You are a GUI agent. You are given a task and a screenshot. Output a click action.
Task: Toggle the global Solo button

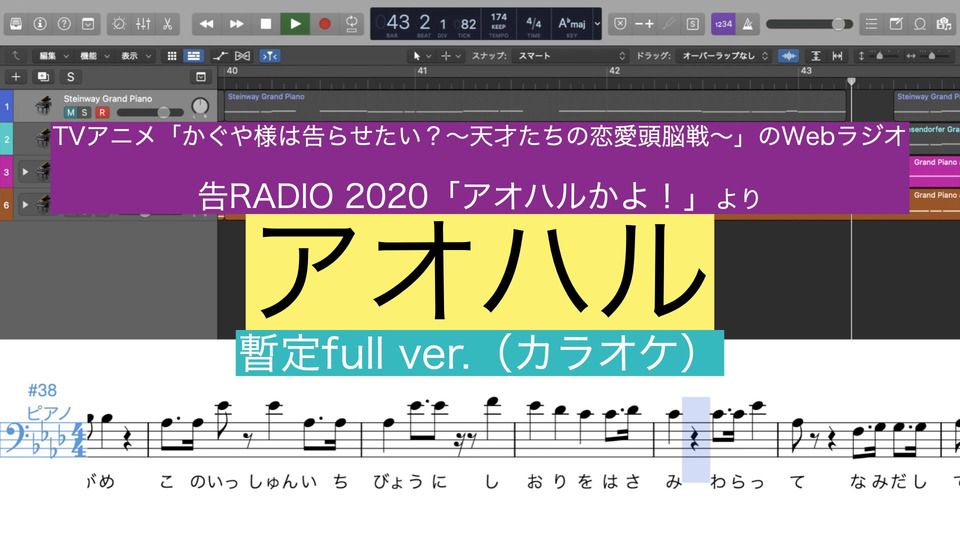click(x=692, y=24)
